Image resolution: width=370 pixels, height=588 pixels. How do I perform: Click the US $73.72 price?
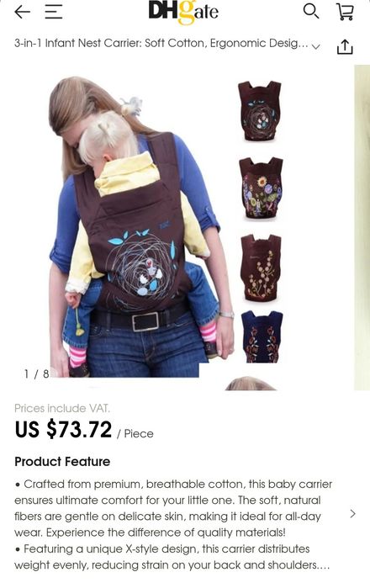pos(63,429)
